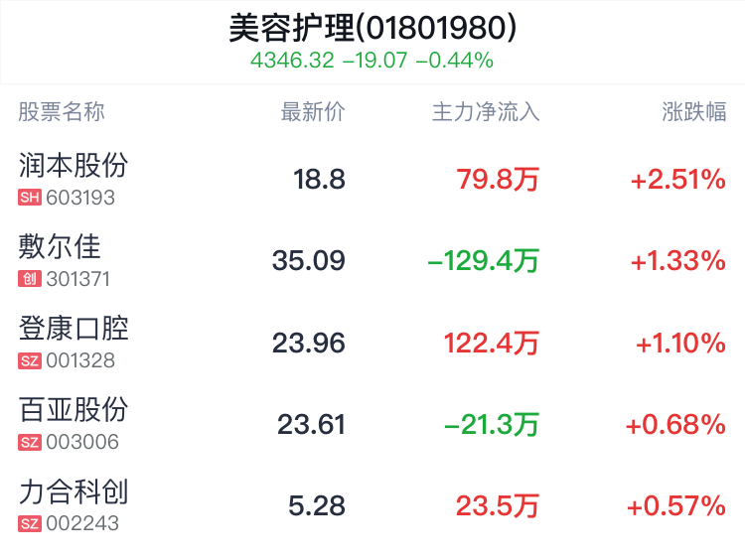Open the 润本股份 stock row
Image resolution: width=745 pixels, height=560 pixels.
(74, 165)
